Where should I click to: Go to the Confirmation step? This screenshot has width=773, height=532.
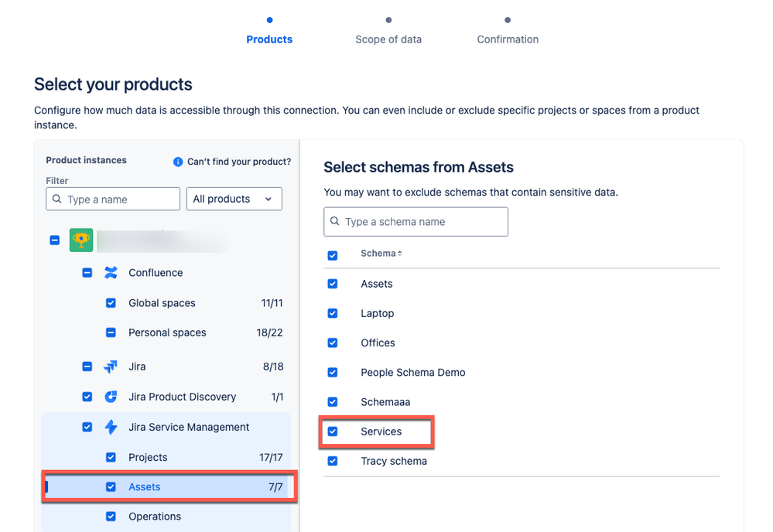coord(508,39)
